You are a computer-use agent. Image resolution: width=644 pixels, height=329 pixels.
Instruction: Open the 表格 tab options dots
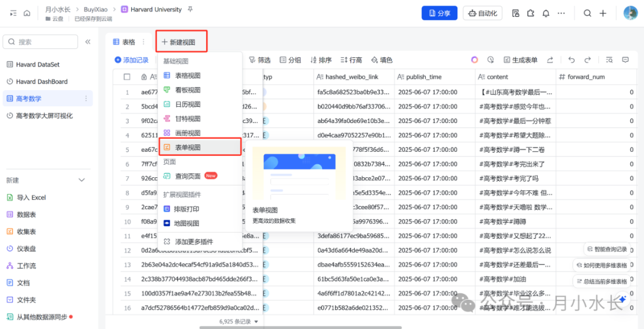143,42
